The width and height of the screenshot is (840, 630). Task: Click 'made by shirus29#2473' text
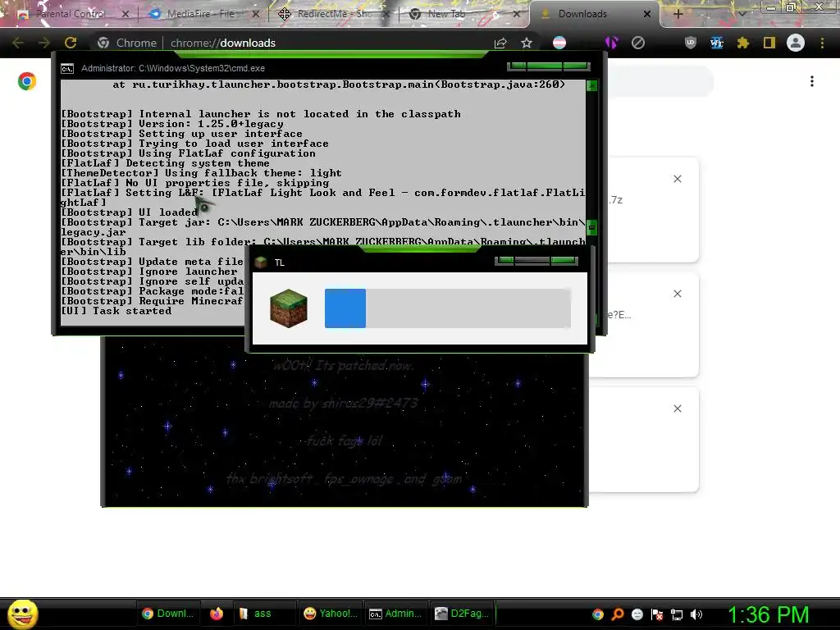pyautogui.click(x=344, y=403)
